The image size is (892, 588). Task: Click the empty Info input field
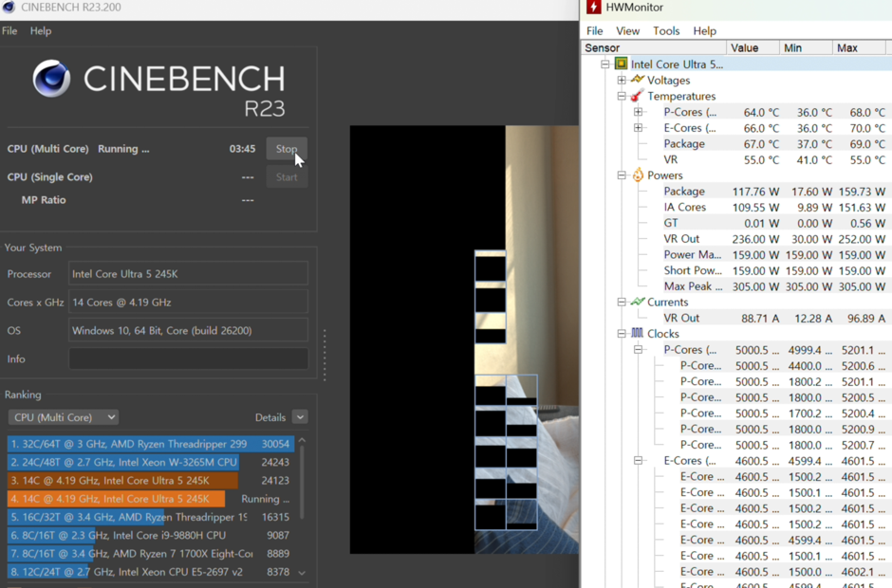click(188, 358)
